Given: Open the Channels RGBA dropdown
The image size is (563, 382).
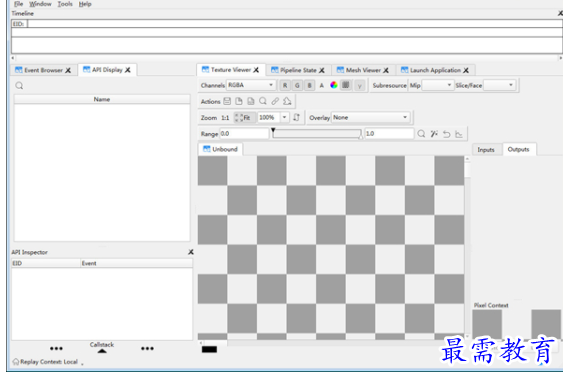Looking at the screenshot, I should (251, 85).
